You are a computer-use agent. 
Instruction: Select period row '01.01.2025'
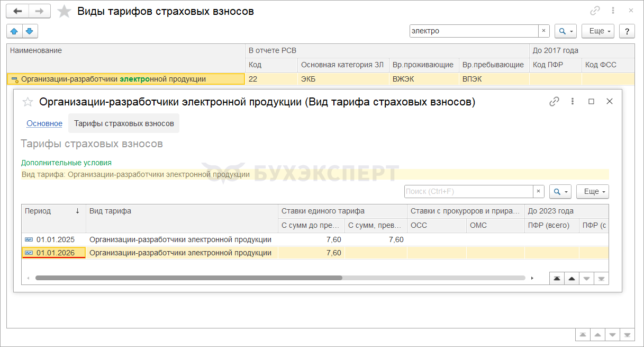point(315,239)
